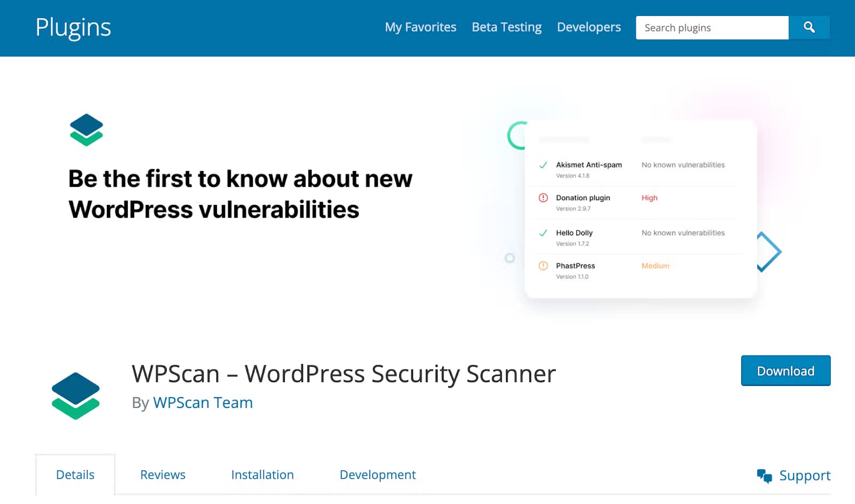Open the Details tab
Viewport: 855px width, 504px height.
coord(75,475)
